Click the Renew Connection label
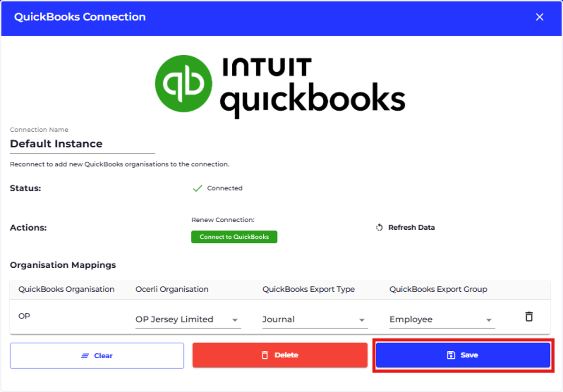The height and width of the screenshot is (392, 563). [x=223, y=220]
